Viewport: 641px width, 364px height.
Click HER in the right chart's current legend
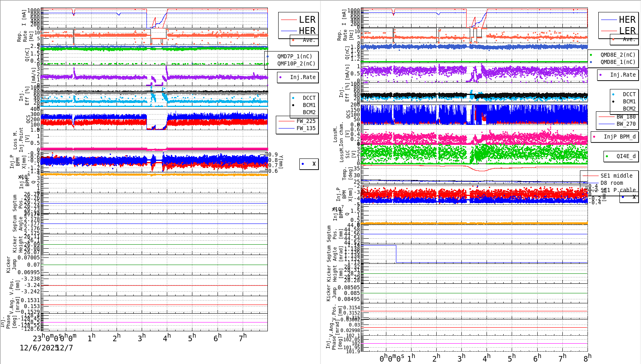click(x=627, y=20)
